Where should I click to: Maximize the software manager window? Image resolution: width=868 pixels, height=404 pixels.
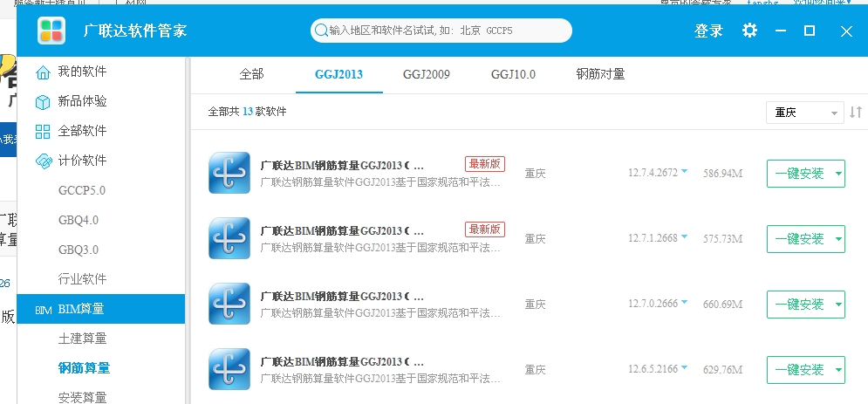810,31
